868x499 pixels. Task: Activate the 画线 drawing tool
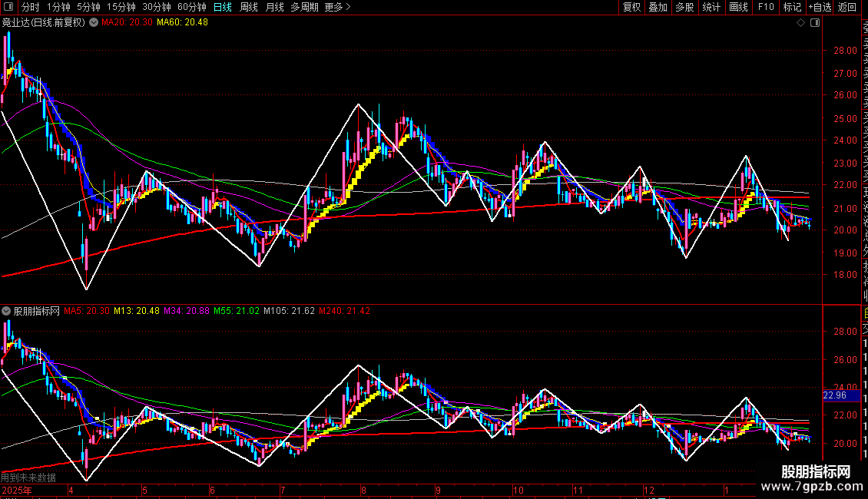pos(738,7)
